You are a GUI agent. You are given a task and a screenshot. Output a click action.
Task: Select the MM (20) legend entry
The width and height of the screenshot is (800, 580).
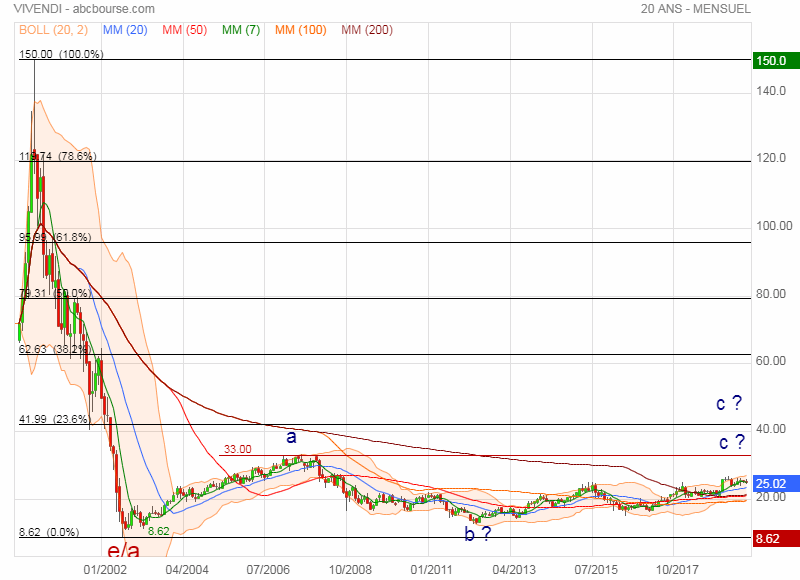tap(125, 30)
